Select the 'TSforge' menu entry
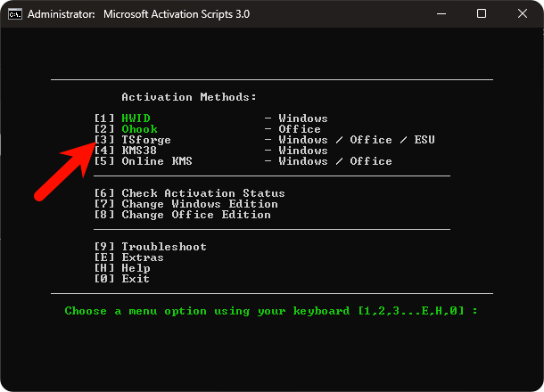Screen dimensions: 544x392 (146, 140)
